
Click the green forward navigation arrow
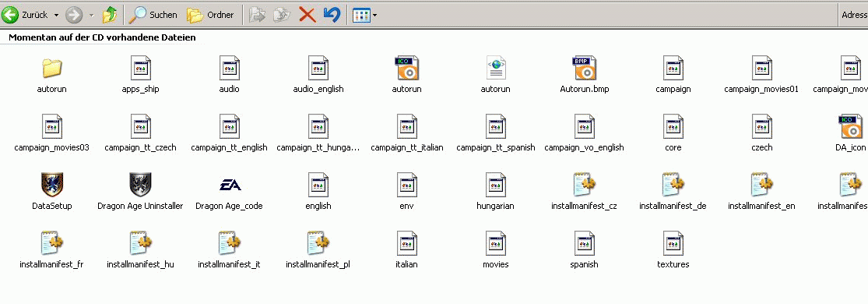pos(74,15)
